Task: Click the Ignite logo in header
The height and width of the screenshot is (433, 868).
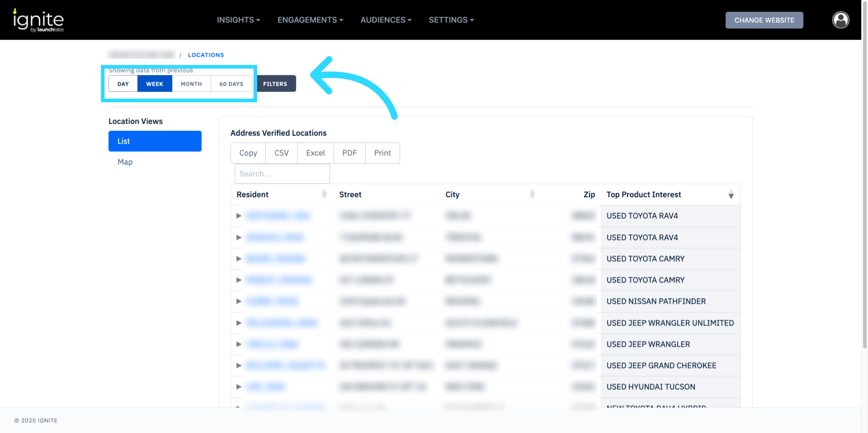Action: (x=38, y=20)
